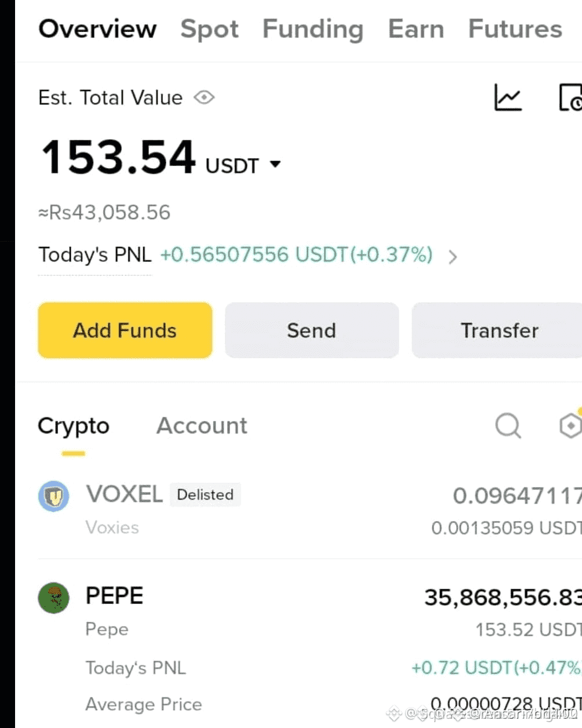The height and width of the screenshot is (728, 582).
Task: Switch to the Account list tab
Action: coord(202,426)
